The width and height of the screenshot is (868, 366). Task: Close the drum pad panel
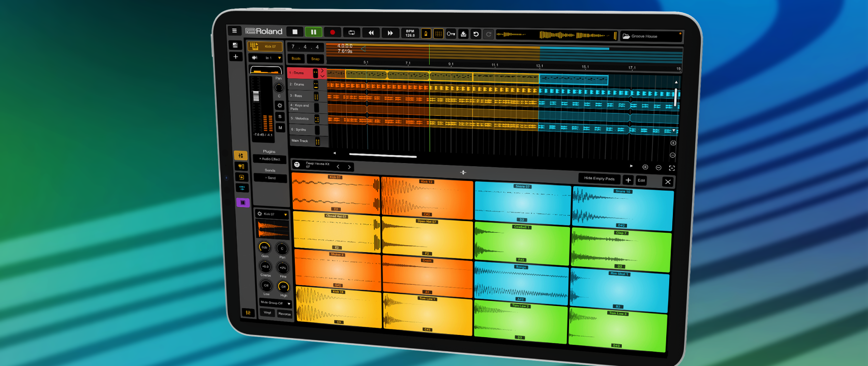click(x=668, y=182)
